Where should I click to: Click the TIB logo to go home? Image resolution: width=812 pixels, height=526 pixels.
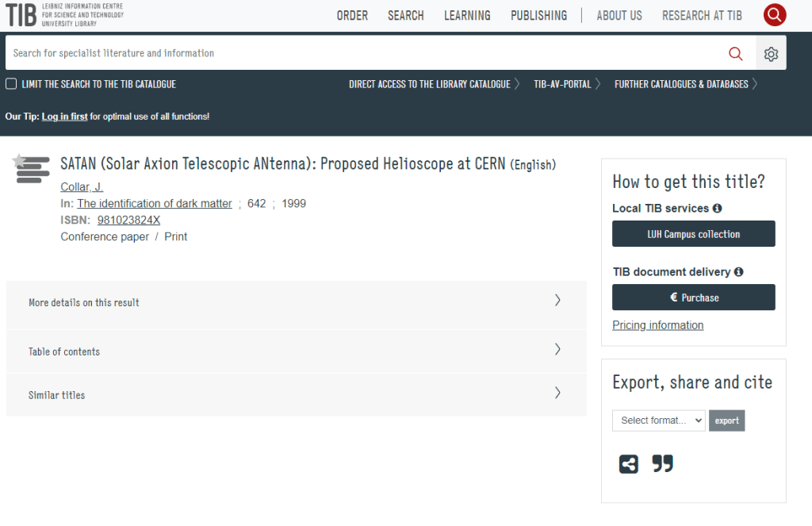pos(21,15)
